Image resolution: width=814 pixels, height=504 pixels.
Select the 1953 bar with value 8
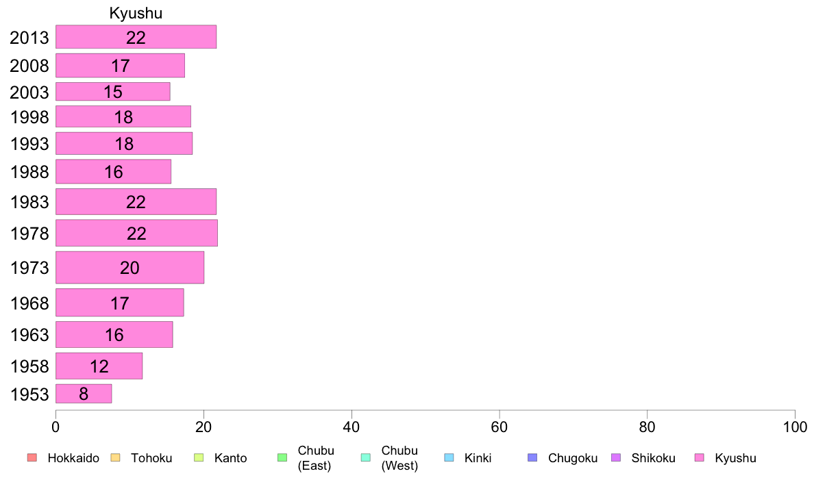[x=84, y=394]
